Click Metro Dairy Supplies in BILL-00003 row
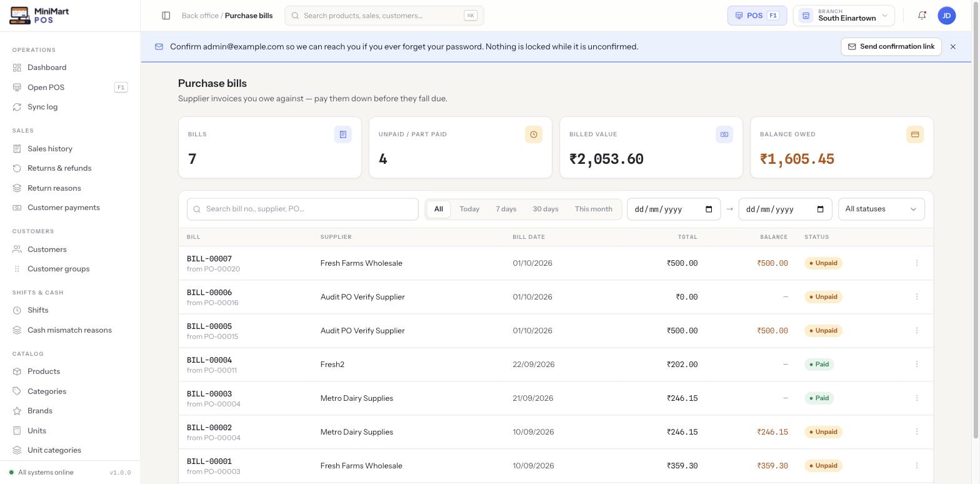The image size is (980, 484). pos(357,398)
